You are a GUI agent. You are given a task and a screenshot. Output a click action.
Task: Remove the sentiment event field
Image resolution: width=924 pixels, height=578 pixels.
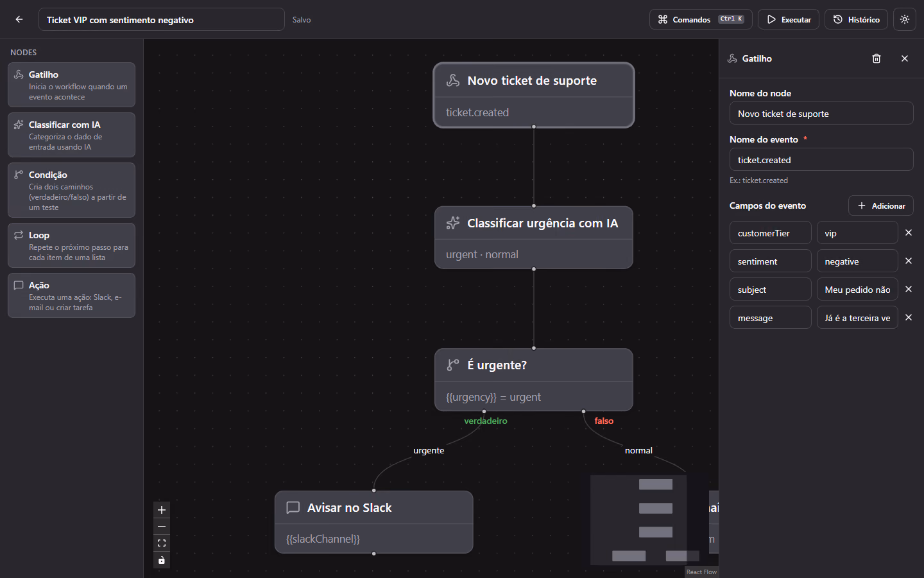(909, 261)
